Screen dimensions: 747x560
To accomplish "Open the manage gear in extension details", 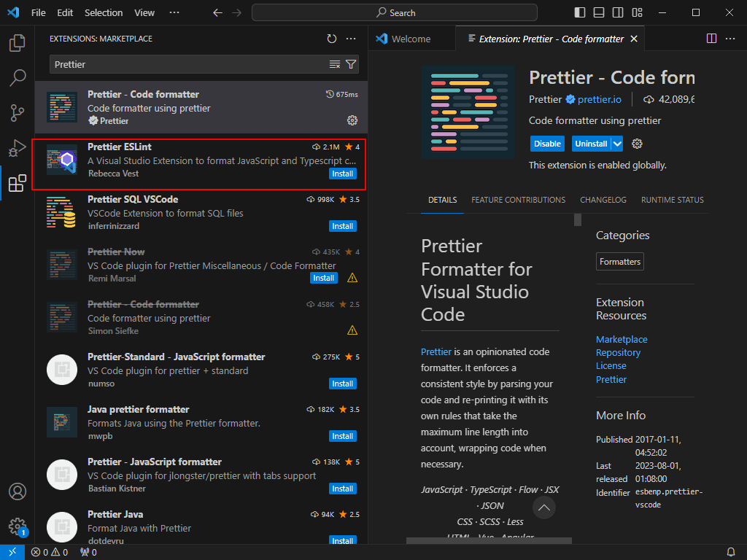I will point(637,144).
